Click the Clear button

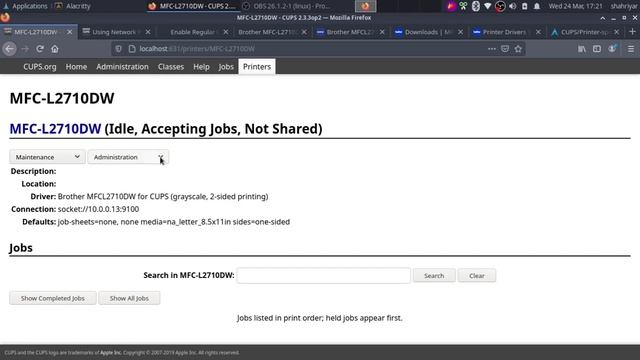477,276
